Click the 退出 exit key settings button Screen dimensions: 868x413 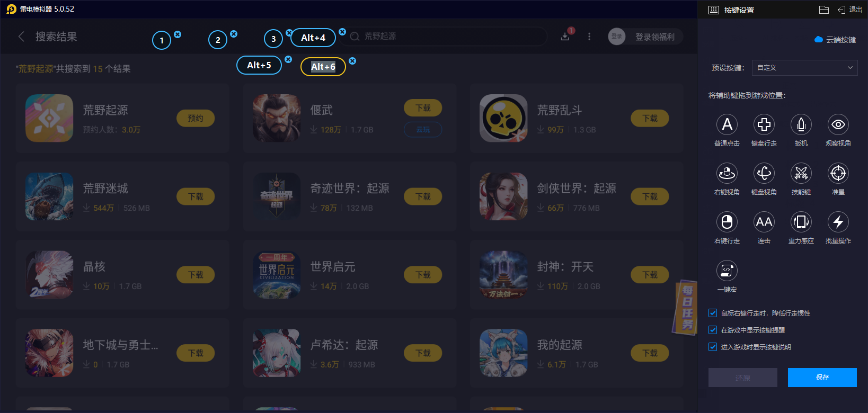(849, 10)
